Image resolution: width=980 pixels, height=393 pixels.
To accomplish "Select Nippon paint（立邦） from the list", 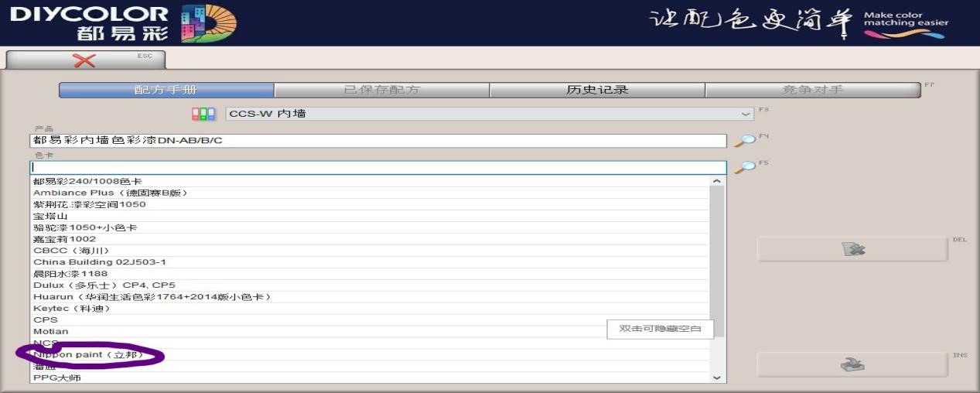I will tap(88, 355).
